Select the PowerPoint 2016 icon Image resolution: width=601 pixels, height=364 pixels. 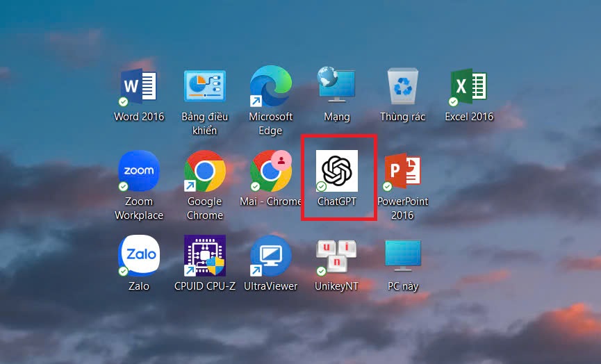pyautogui.click(x=402, y=171)
